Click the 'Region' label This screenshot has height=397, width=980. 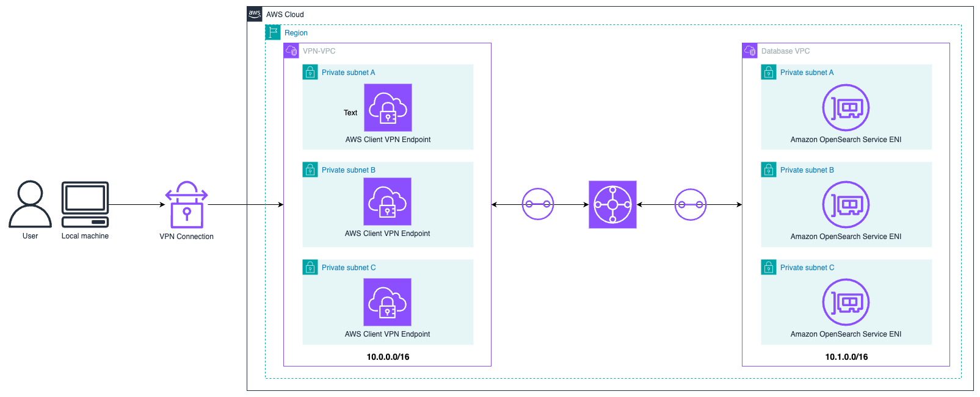(x=296, y=33)
